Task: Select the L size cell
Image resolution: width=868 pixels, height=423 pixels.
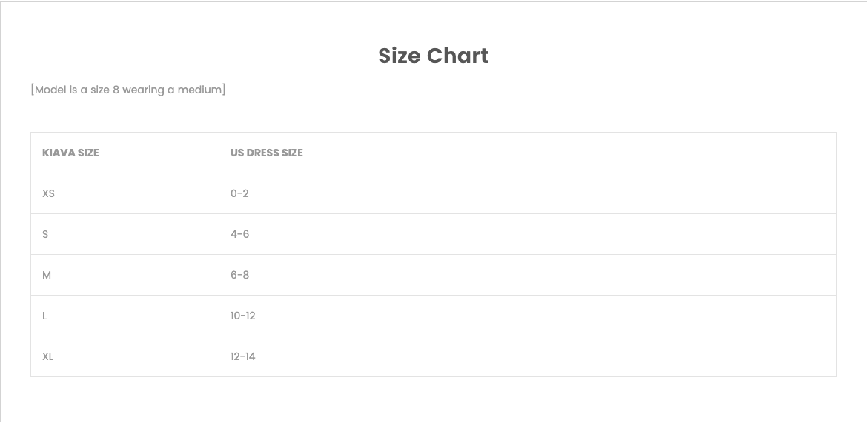Action: pos(44,316)
